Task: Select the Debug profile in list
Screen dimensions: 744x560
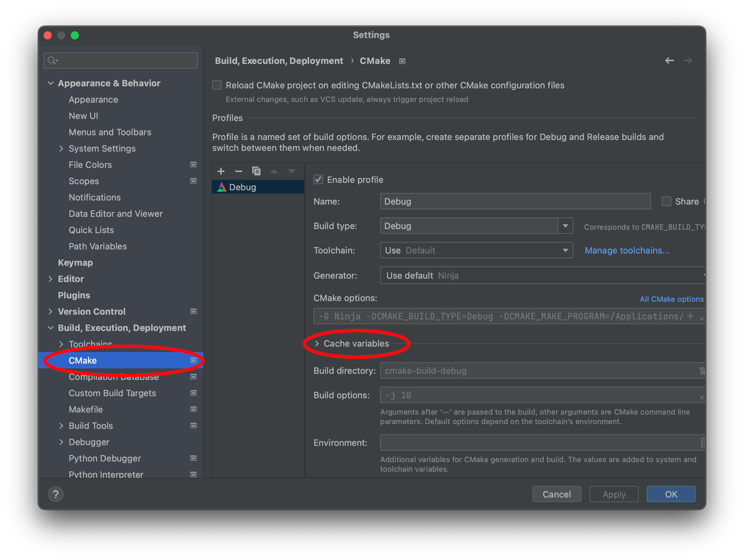Action: 258,187
